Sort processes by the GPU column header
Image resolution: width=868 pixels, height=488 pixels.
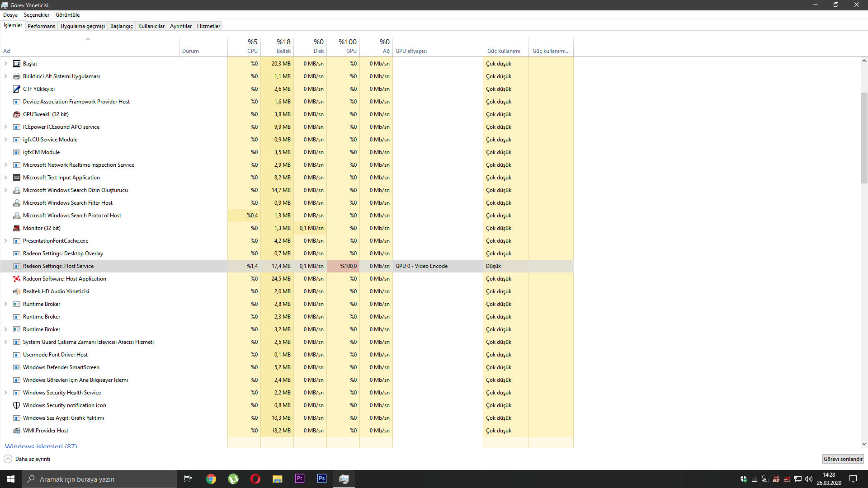(x=347, y=46)
